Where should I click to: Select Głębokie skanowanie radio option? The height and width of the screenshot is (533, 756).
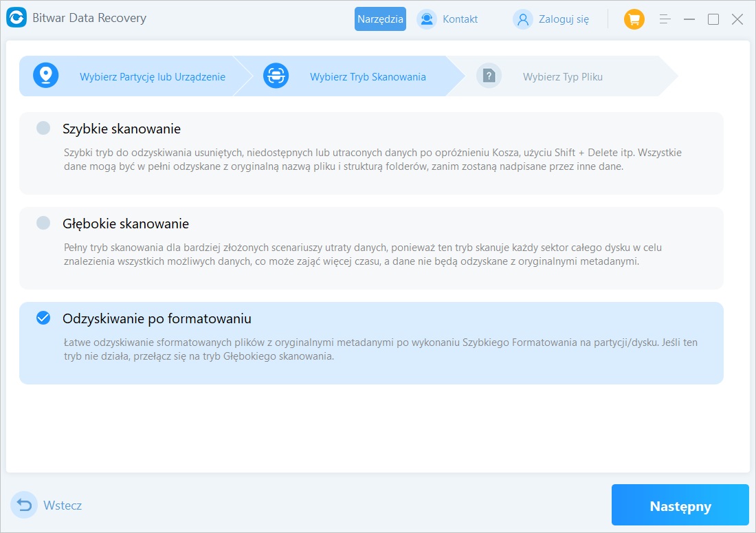point(43,223)
